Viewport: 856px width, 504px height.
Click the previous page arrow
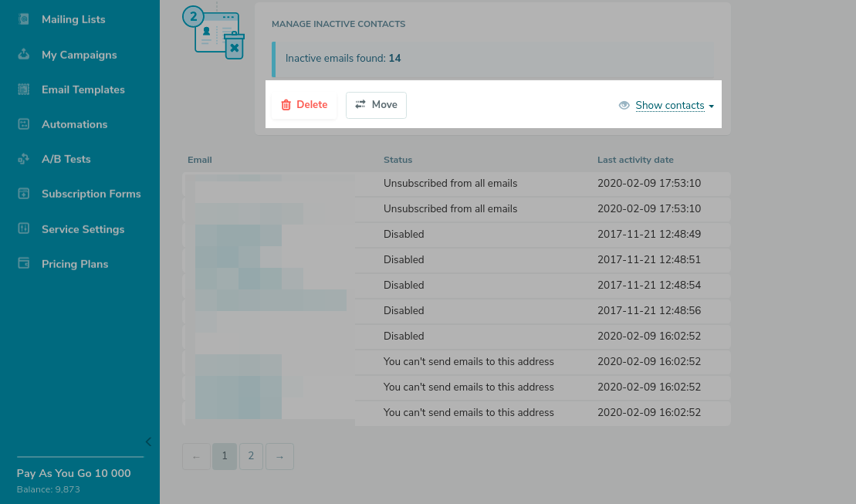coord(196,456)
